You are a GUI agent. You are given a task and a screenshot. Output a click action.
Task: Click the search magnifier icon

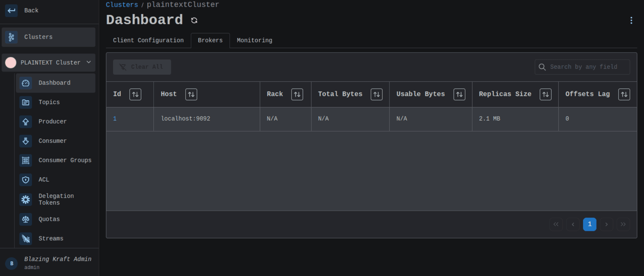pos(542,67)
